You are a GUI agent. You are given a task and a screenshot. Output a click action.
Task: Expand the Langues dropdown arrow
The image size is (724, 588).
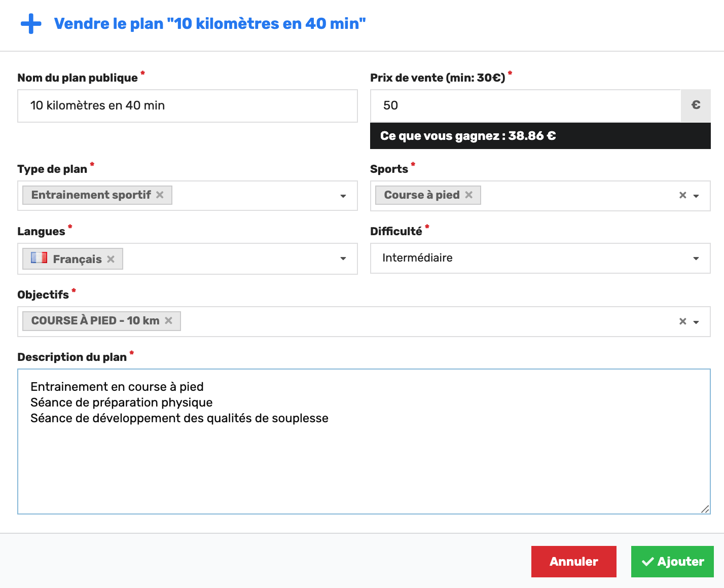click(x=343, y=259)
